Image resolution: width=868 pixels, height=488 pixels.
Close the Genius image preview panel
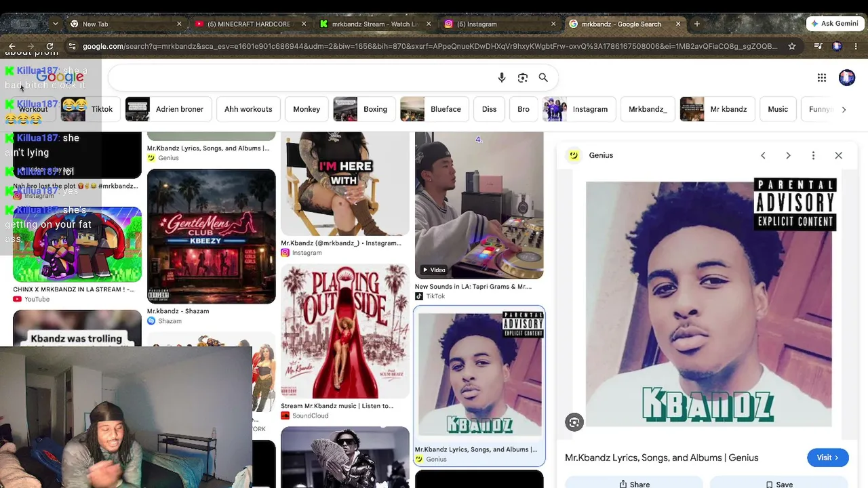839,155
